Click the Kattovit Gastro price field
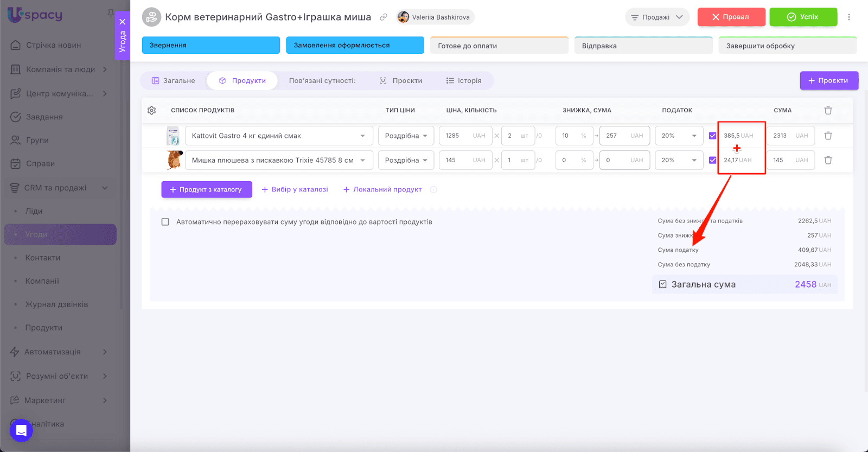This screenshot has width=868, height=452. [x=457, y=136]
